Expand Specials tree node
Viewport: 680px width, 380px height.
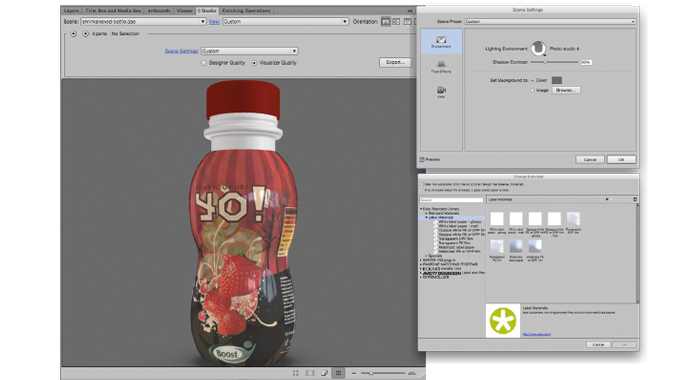click(x=426, y=256)
